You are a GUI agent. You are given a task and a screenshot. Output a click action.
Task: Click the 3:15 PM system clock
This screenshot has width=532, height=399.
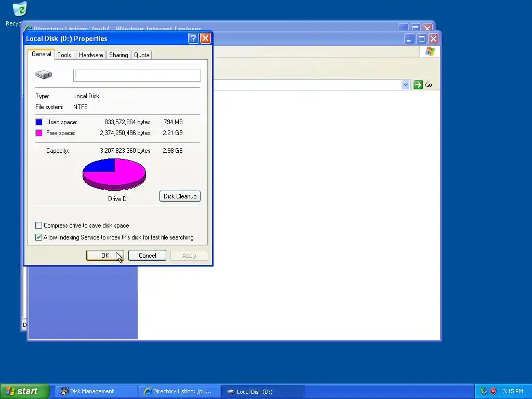click(x=513, y=392)
